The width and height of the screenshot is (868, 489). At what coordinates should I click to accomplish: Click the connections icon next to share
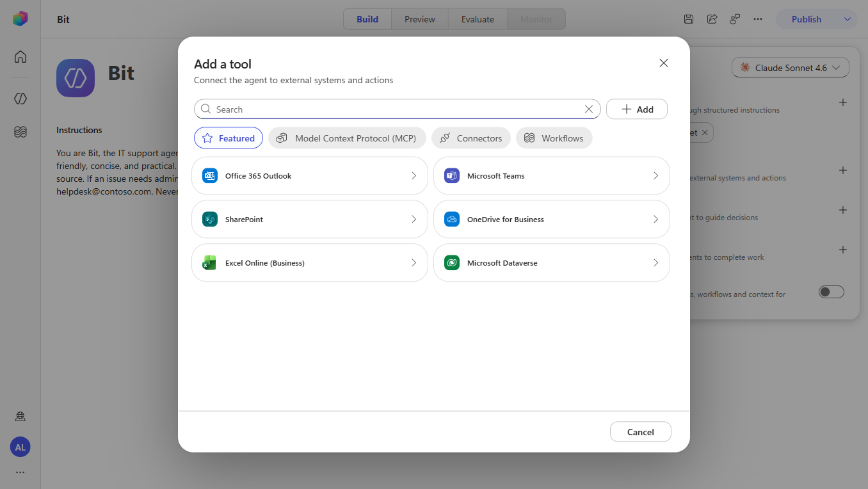[x=735, y=19]
